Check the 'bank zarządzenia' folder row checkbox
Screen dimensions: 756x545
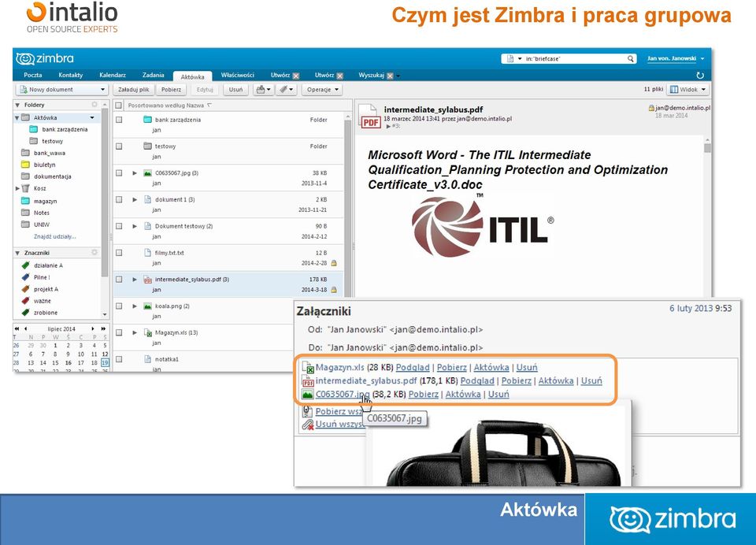[x=119, y=120]
